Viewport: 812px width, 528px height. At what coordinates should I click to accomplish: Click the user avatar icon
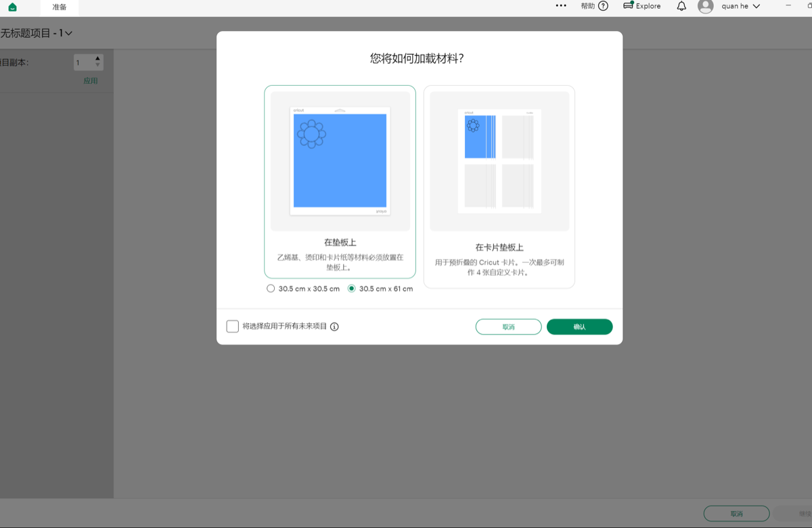(706, 6)
